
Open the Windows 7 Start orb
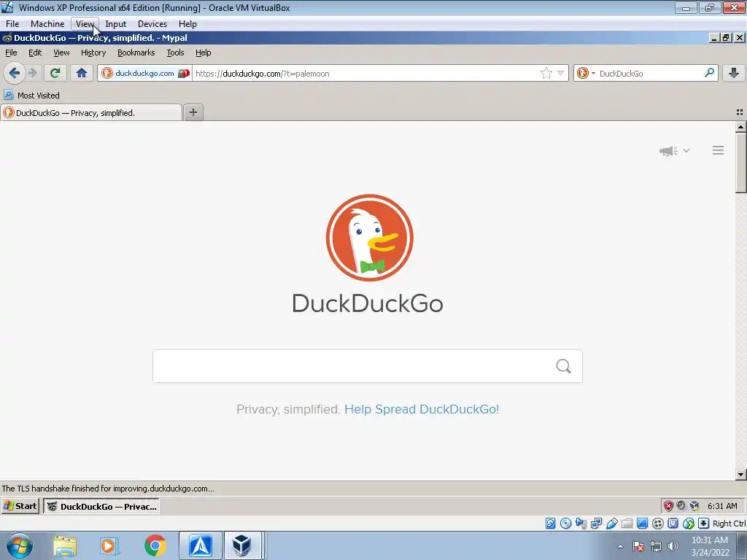(20, 545)
